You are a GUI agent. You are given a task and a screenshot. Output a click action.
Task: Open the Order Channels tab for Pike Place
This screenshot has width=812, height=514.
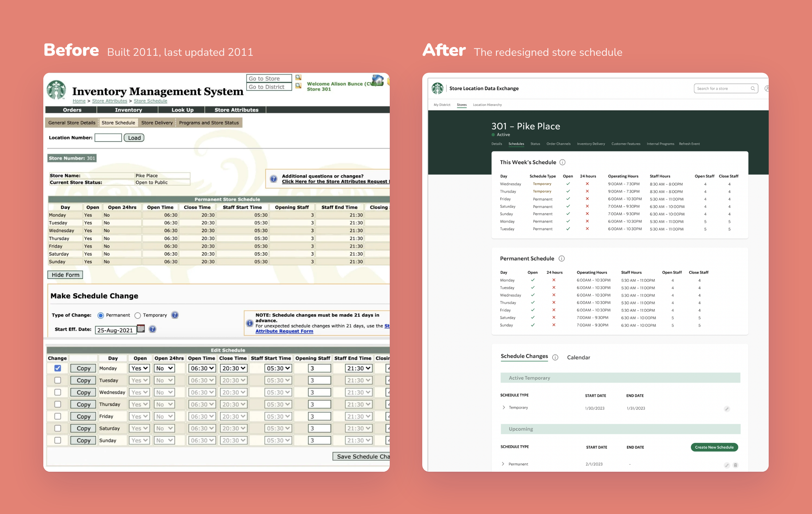tap(558, 144)
